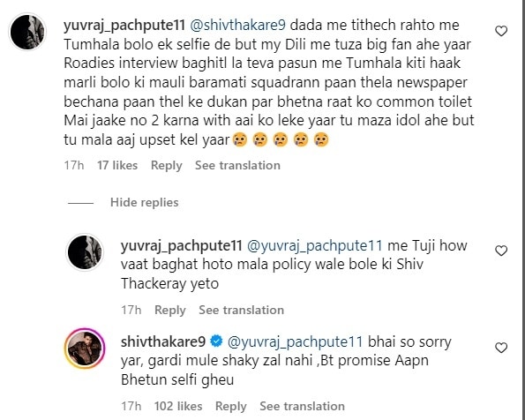Image resolution: width=525 pixels, height=420 pixels.
Task: Like shivthakare9's reply with heart icon
Action: 501,348
